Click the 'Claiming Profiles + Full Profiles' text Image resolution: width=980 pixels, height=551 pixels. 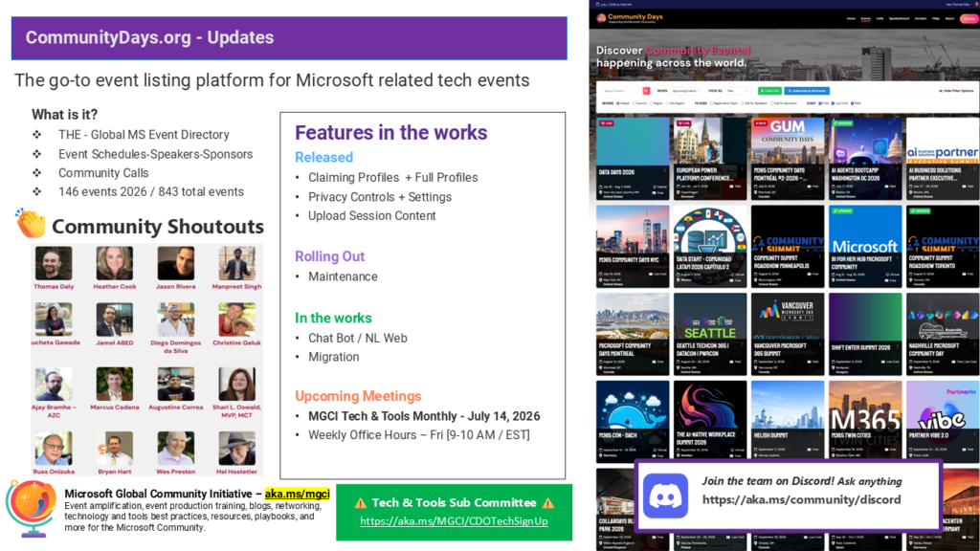(393, 178)
